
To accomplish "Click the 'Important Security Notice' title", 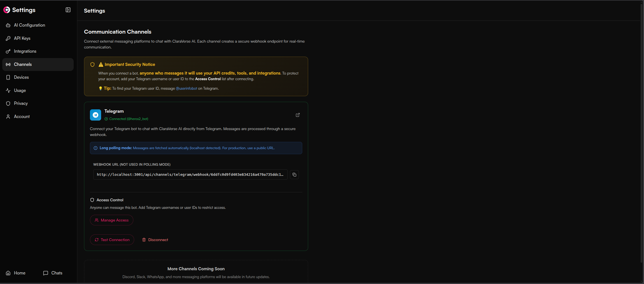I will tap(130, 64).
